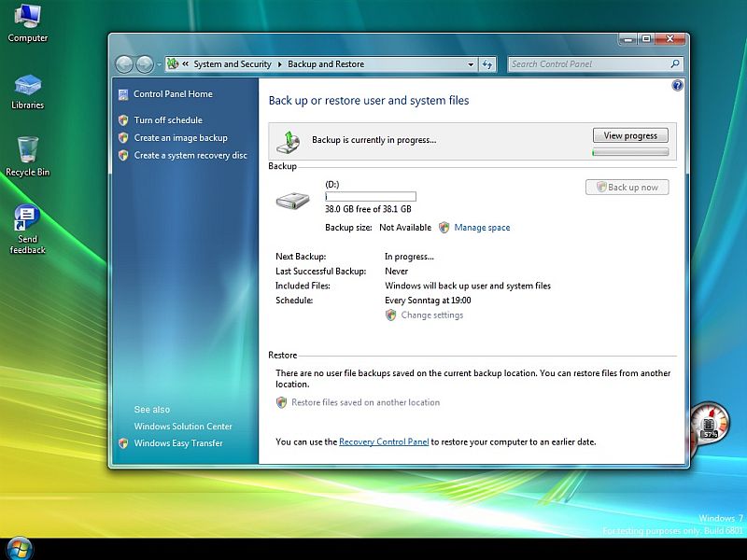Open the Computer desktop icon

[x=27, y=22]
